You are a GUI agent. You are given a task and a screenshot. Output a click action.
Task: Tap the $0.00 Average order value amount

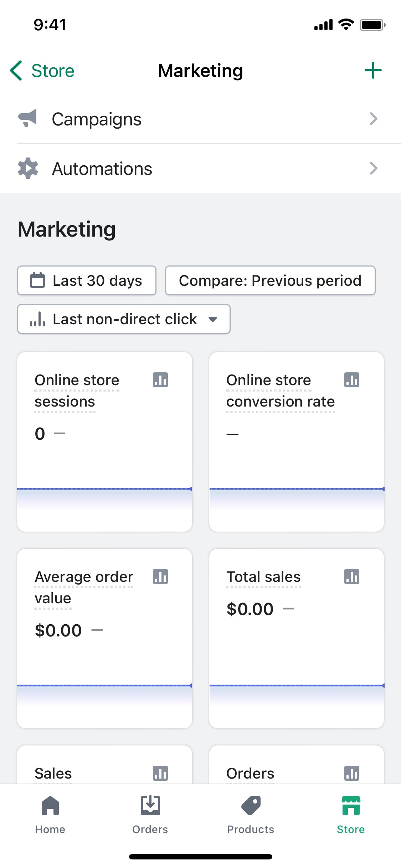pyautogui.click(x=58, y=630)
